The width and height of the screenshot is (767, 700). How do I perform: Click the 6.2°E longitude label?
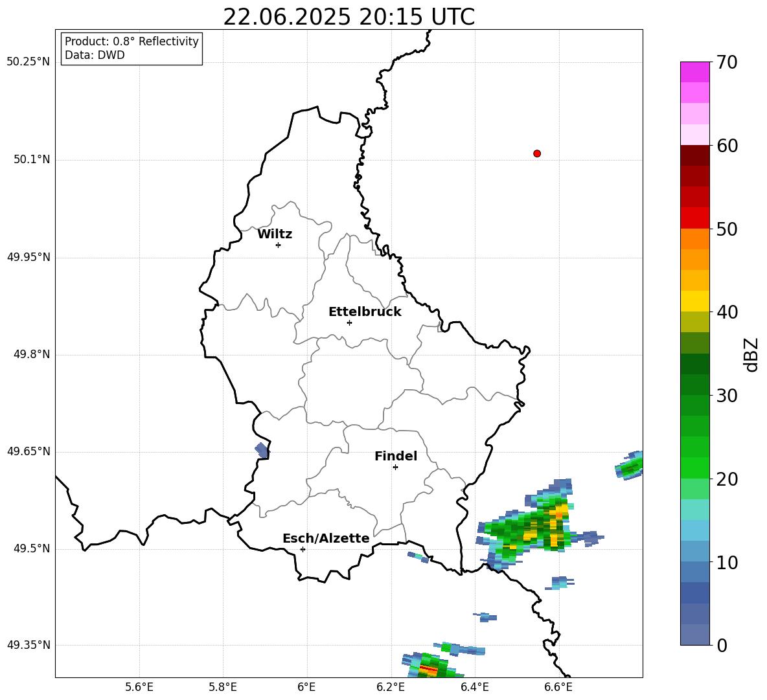tap(391, 687)
